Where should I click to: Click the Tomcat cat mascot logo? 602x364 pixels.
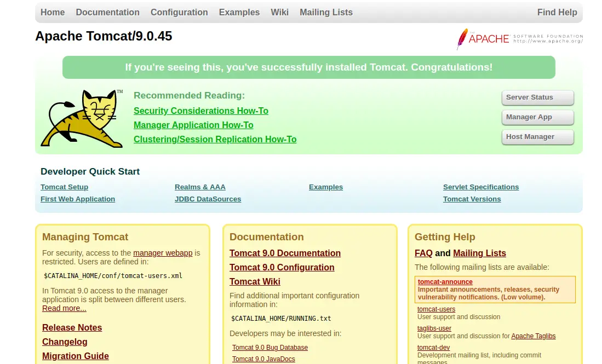82,119
